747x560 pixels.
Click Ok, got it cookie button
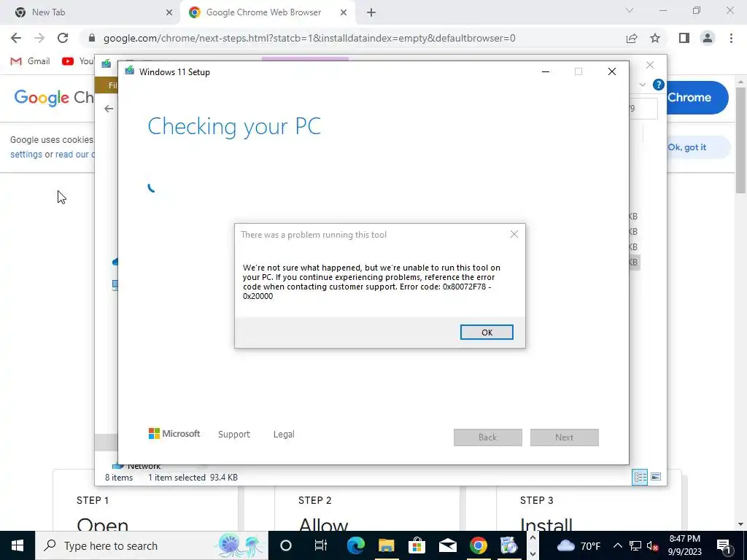pos(687,147)
